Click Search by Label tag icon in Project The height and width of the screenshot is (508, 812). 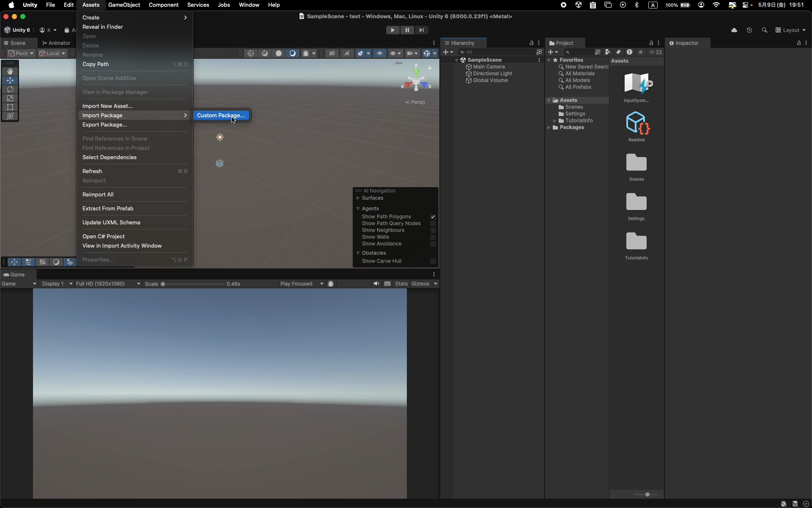click(619, 52)
